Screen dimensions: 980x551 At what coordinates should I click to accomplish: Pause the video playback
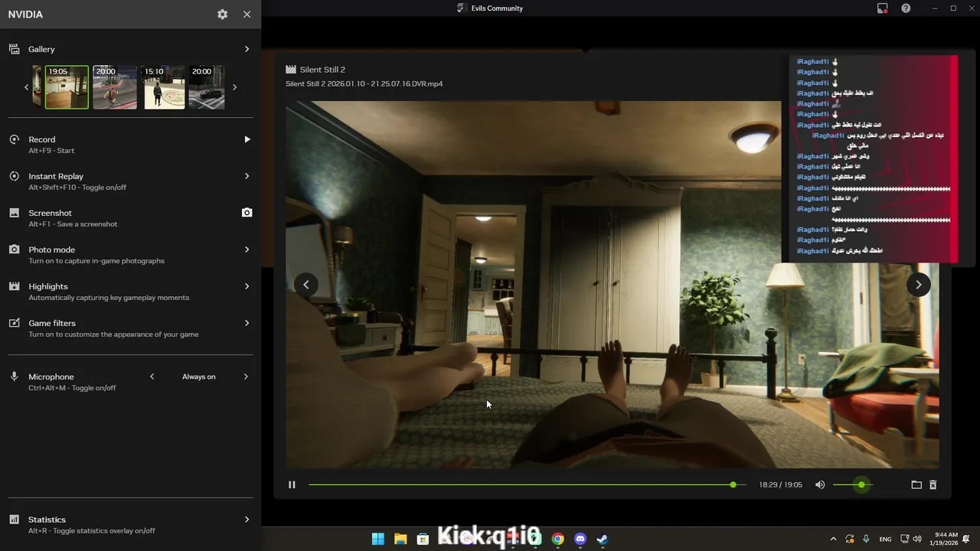point(292,484)
